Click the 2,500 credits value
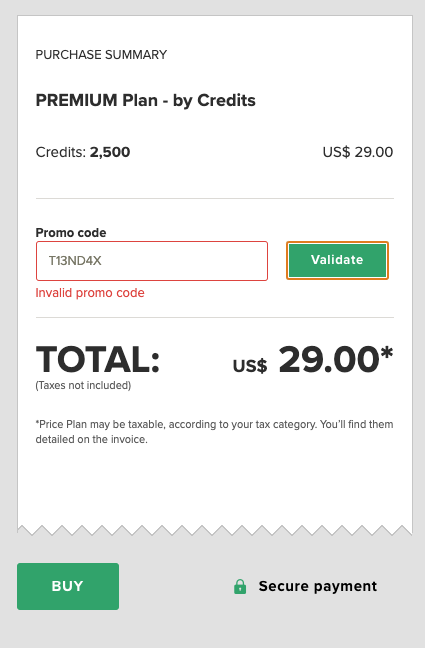Screen dimensions: 425x648 pos(110,152)
